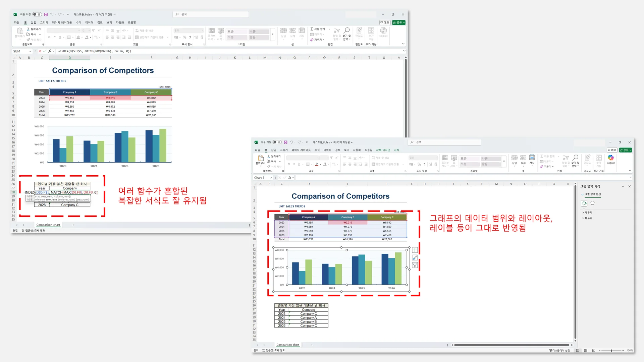Expand the 테두리 section in the format pane
Image resolution: width=644 pixels, height=362 pixels.
pos(588,218)
